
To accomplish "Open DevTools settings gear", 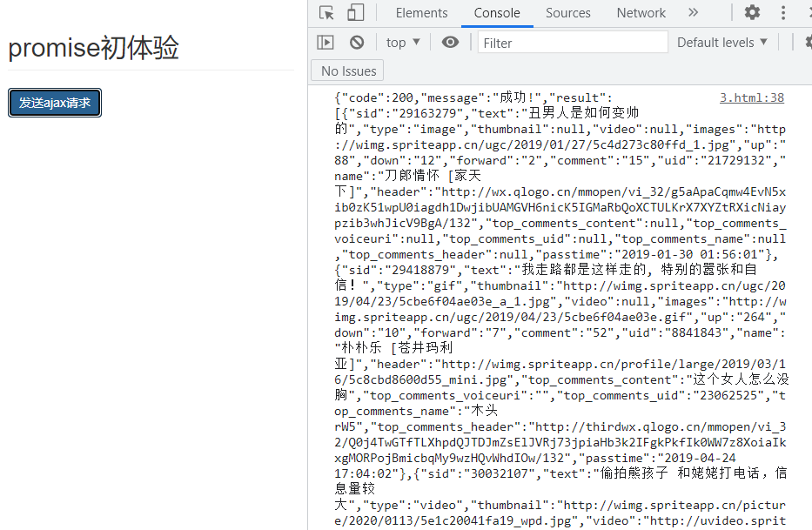I will coord(752,13).
